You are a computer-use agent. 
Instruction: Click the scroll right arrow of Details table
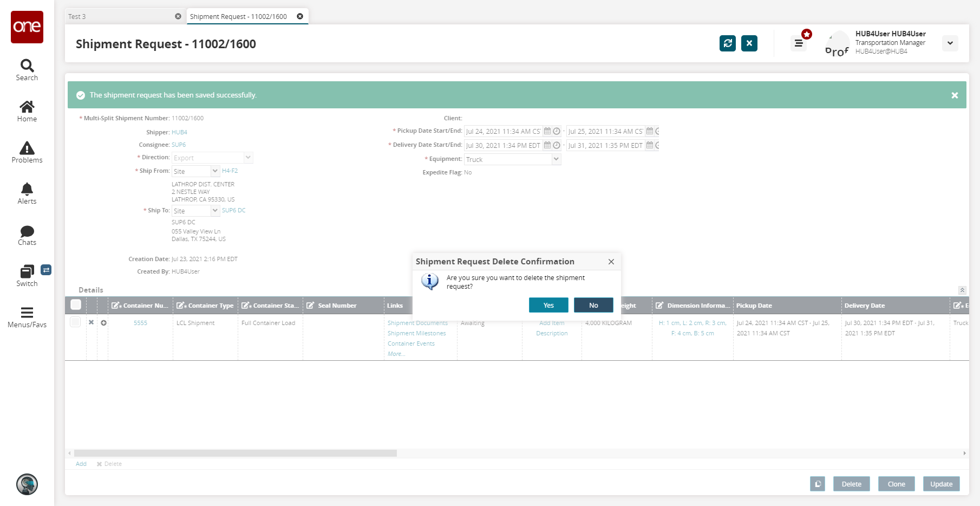click(964, 453)
